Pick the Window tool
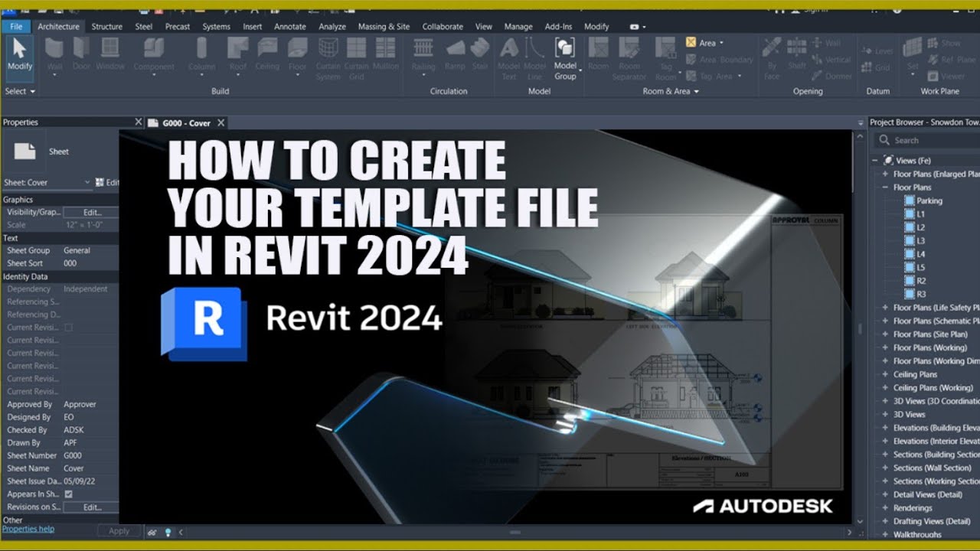The width and height of the screenshot is (980, 551). [x=110, y=55]
